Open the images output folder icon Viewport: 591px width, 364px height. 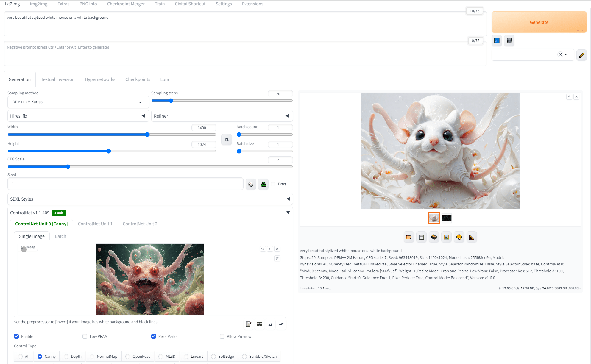(x=409, y=237)
